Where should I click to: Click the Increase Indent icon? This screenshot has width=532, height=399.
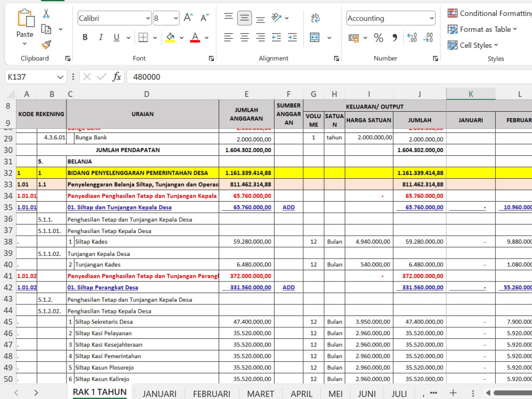tap(292, 37)
